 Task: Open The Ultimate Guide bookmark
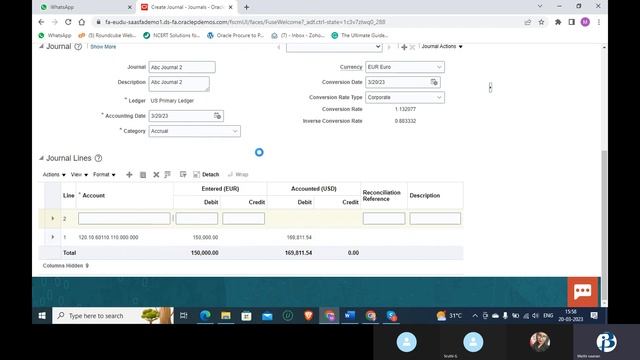(x=359, y=36)
